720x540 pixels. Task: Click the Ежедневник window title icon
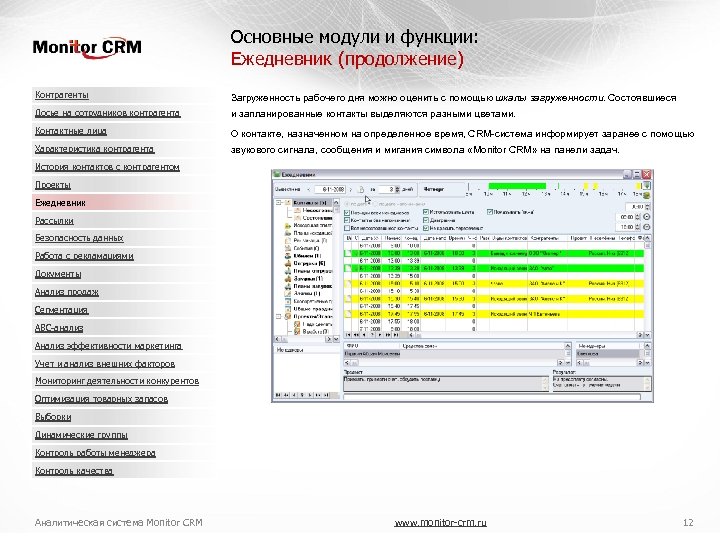coord(276,174)
